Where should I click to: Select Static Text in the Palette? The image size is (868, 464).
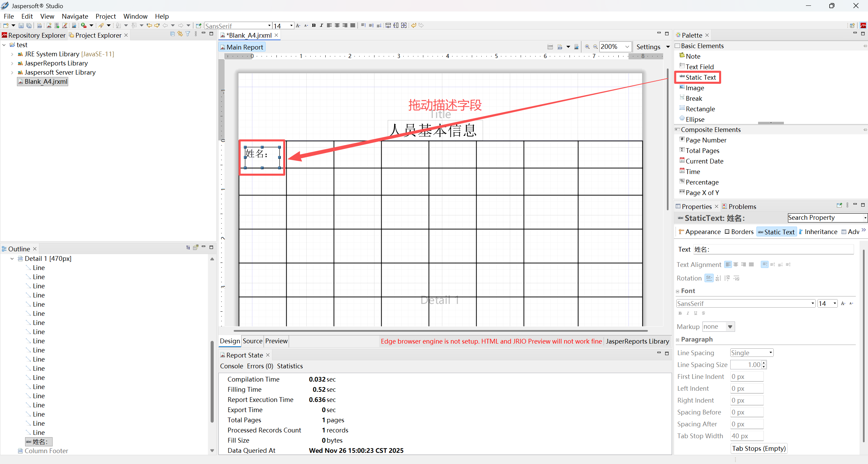coord(700,77)
